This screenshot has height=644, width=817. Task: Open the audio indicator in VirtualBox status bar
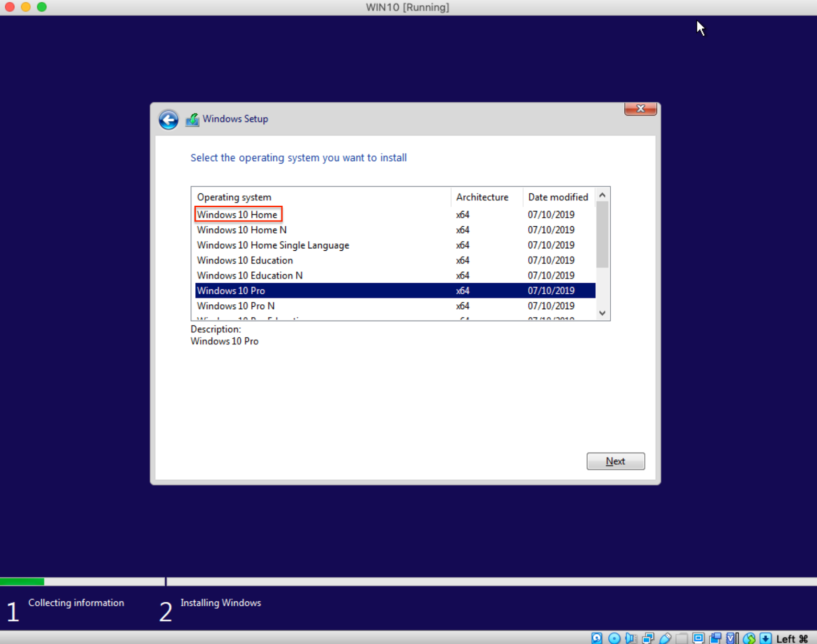coord(631,638)
